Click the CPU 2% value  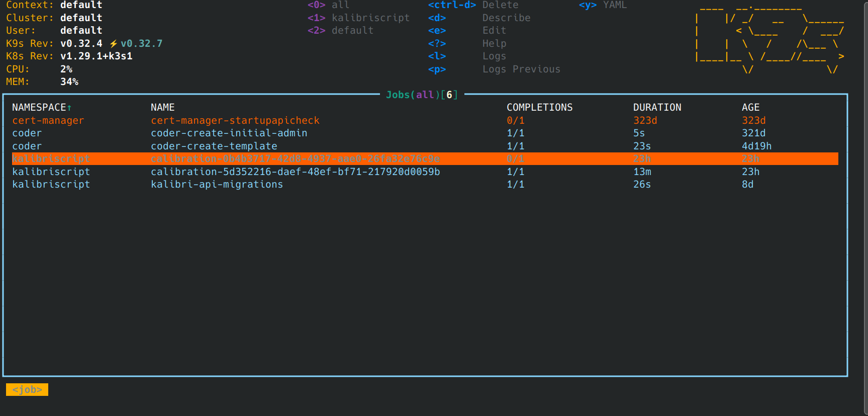[66, 69]
